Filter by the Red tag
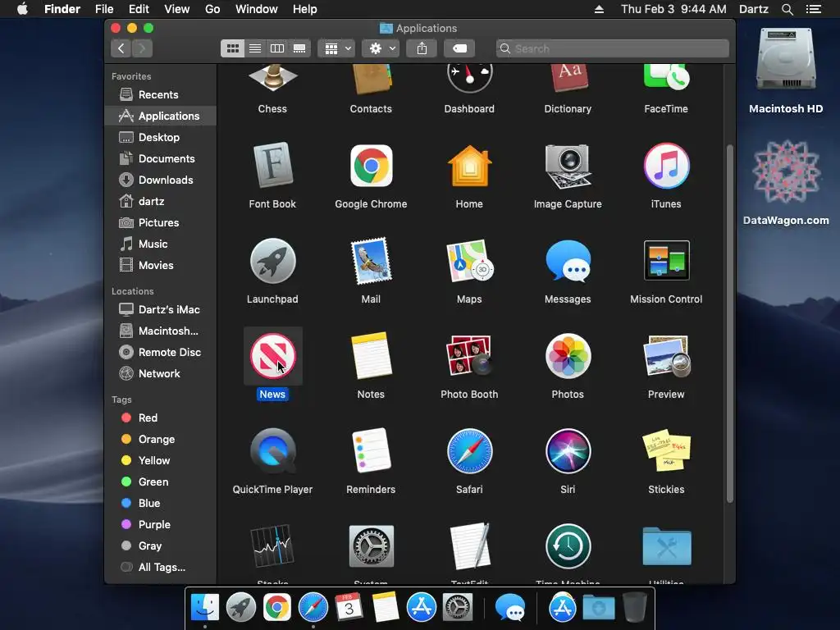Image resolution: width=840 pixels, height=630 pixels. pyautogui.click(x=161, y=418)
